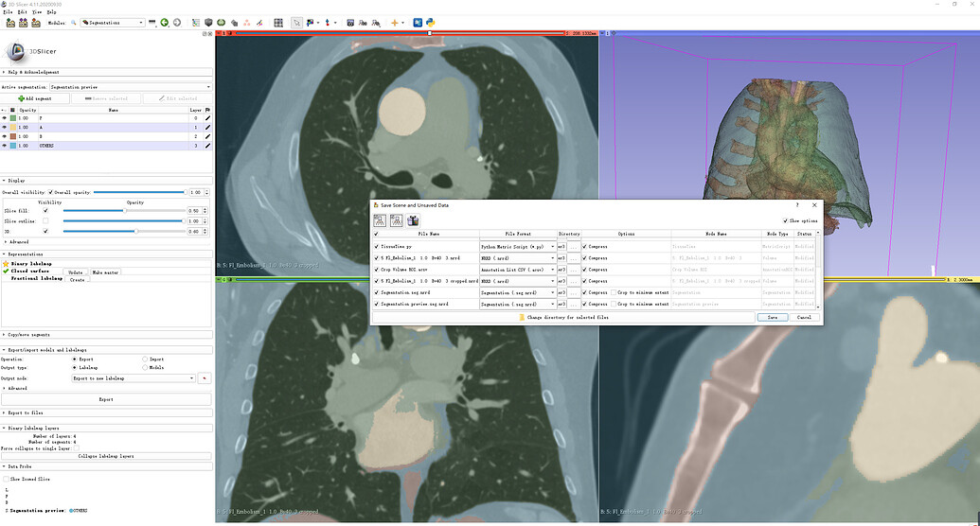The height and width of the screenshot is (526, 980).
Task: Open the Active segmentation dropdown
Action: (x=130, y=87)
